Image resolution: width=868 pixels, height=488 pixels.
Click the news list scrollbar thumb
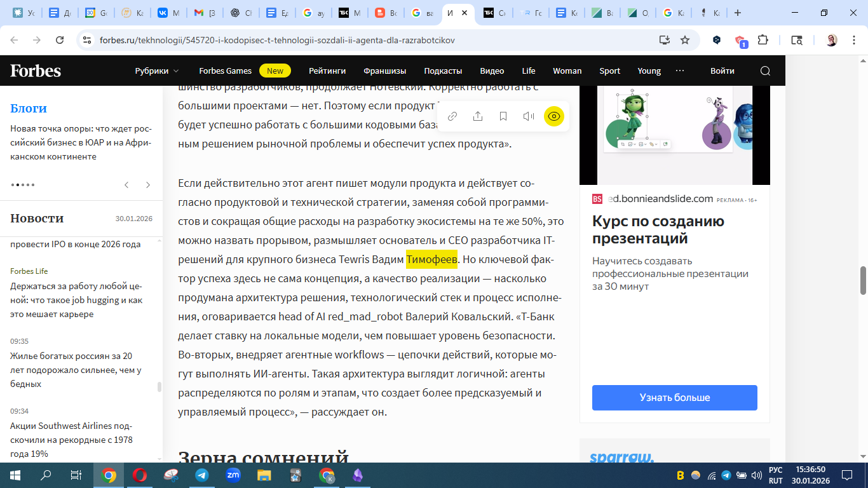pyautogui.click(x=159, y=387)
